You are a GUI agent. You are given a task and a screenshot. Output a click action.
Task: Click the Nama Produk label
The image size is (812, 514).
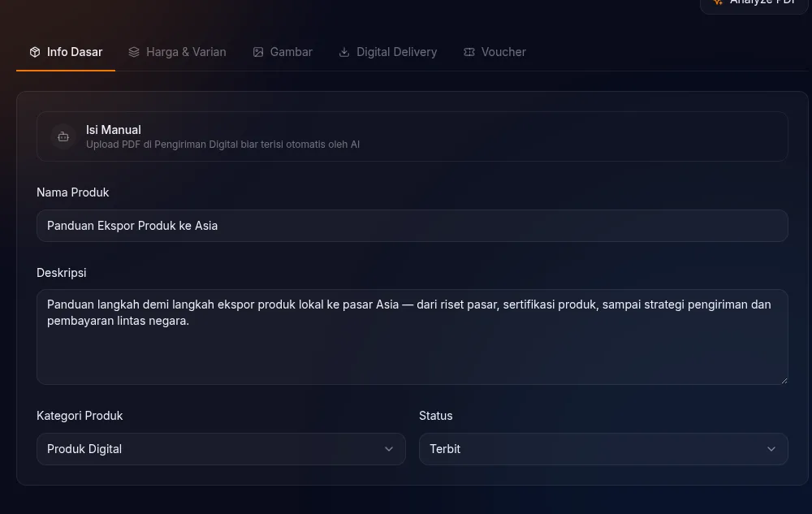coord(73,192)
